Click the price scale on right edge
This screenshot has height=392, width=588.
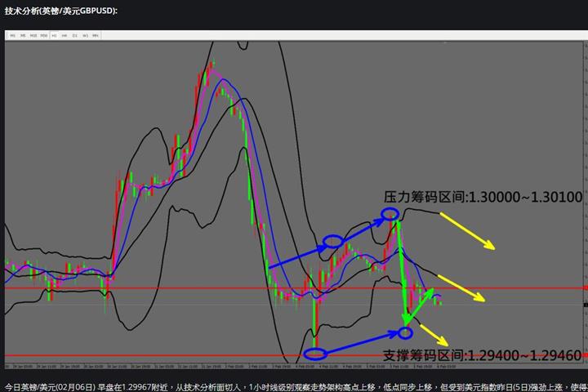pyautogui.click(x=586, y=203)
